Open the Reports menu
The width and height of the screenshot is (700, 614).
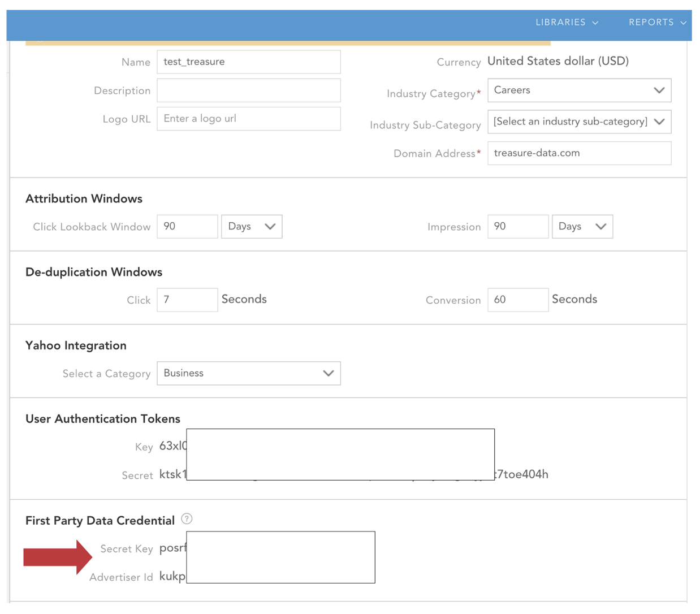point(657,23)
